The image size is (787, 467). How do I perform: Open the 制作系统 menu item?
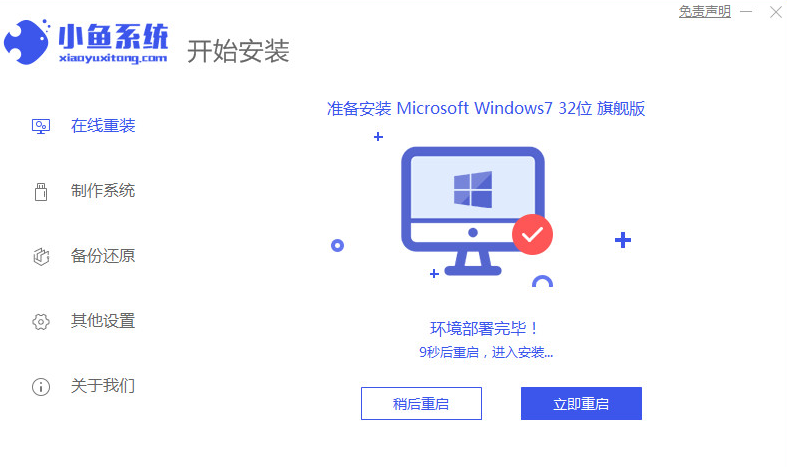tap(103, 191)
